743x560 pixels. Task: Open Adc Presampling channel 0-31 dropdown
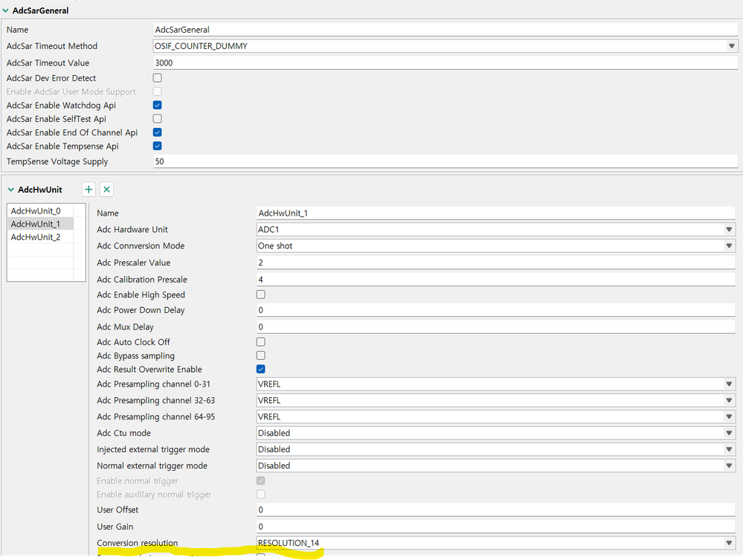coord(729,384)
